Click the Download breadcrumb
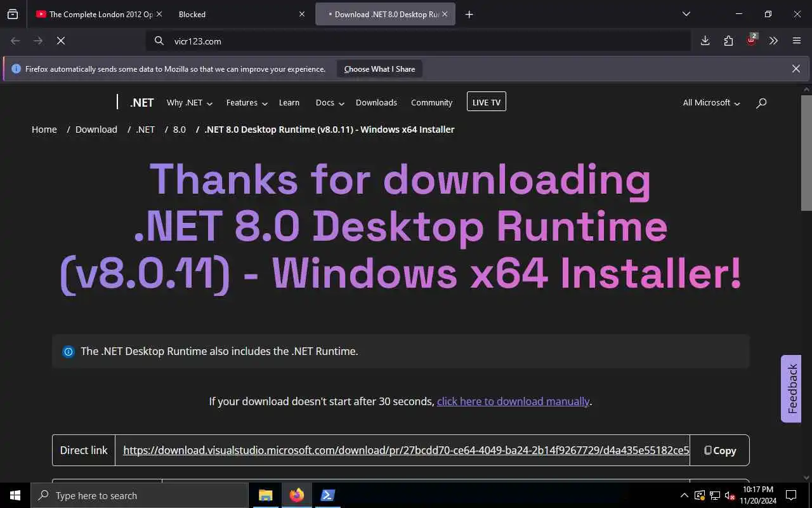 point(96,129)
